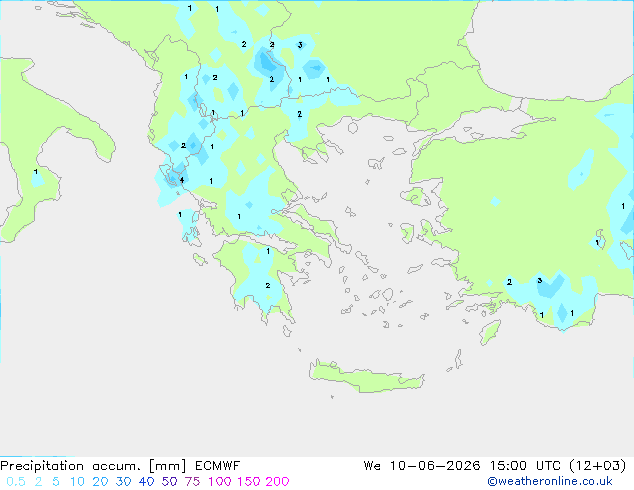Pick the 75 mm legend value
This screenshot has height=490, width=634.
coord(192,482)
